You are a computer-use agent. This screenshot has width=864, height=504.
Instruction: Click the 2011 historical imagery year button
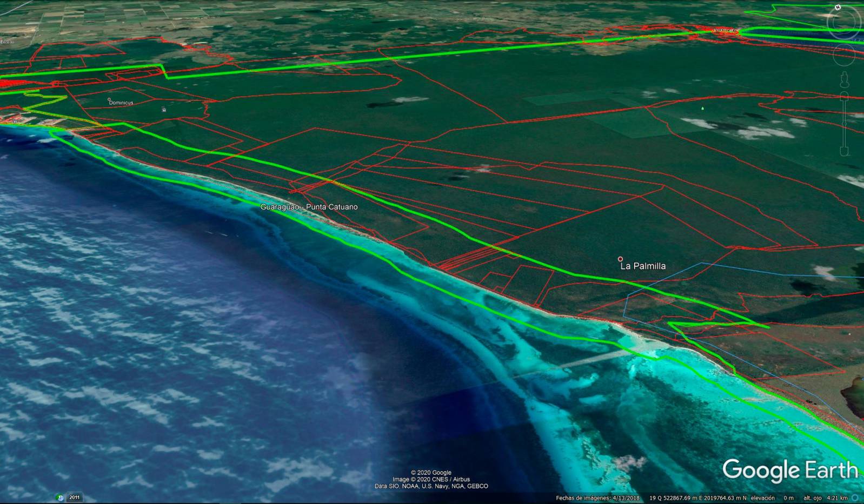(x=74, y=498)
